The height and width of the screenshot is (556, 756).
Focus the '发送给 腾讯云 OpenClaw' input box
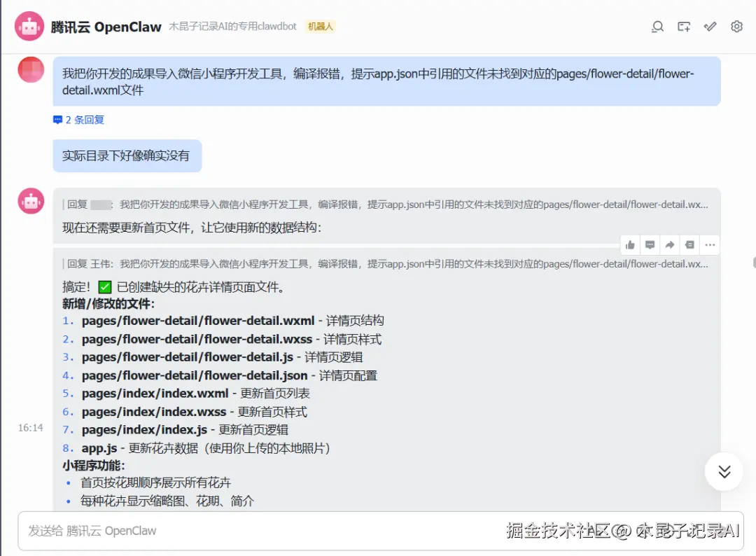pyautogui.click(x=381, y=531)
